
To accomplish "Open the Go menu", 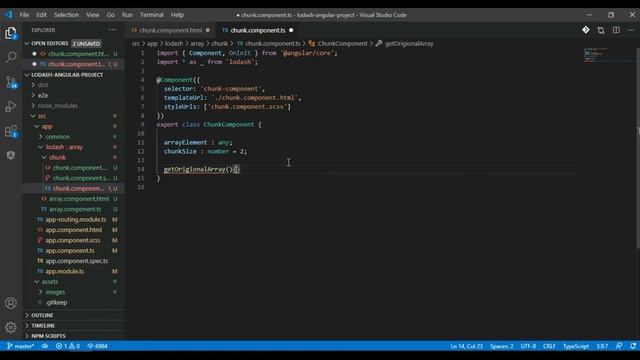I will 111,15.
